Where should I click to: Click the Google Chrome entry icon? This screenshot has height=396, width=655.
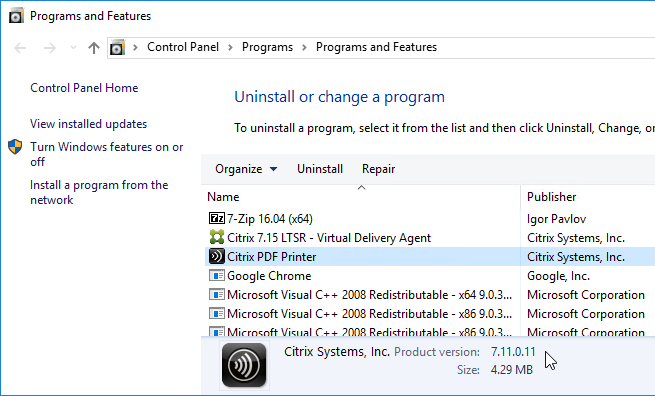(216, 276)
